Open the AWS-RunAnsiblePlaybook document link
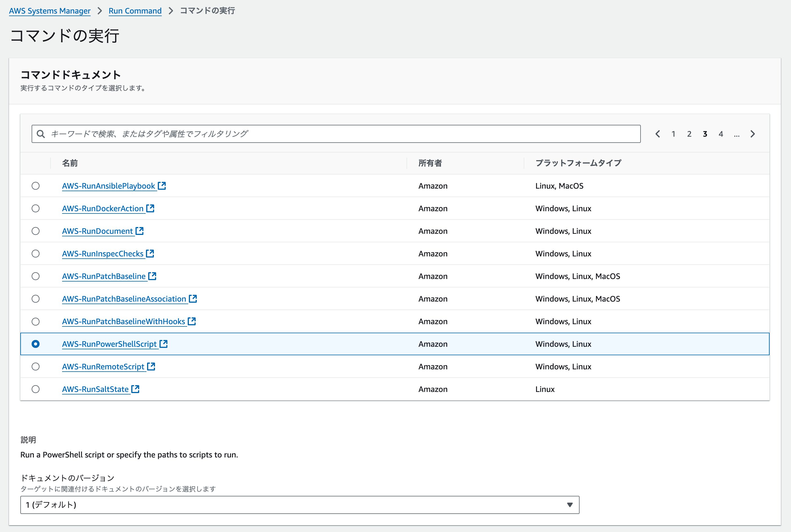 (x=108, y=186)
